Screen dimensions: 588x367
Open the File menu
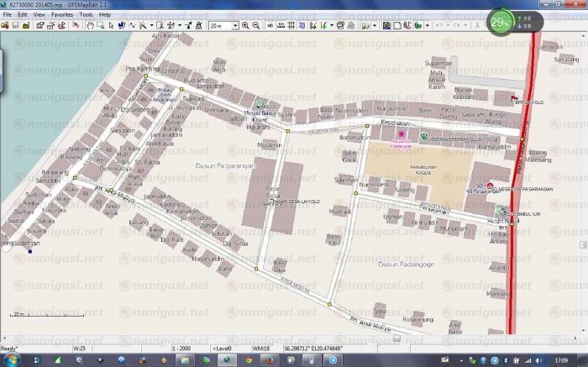(x=7, y=14)
